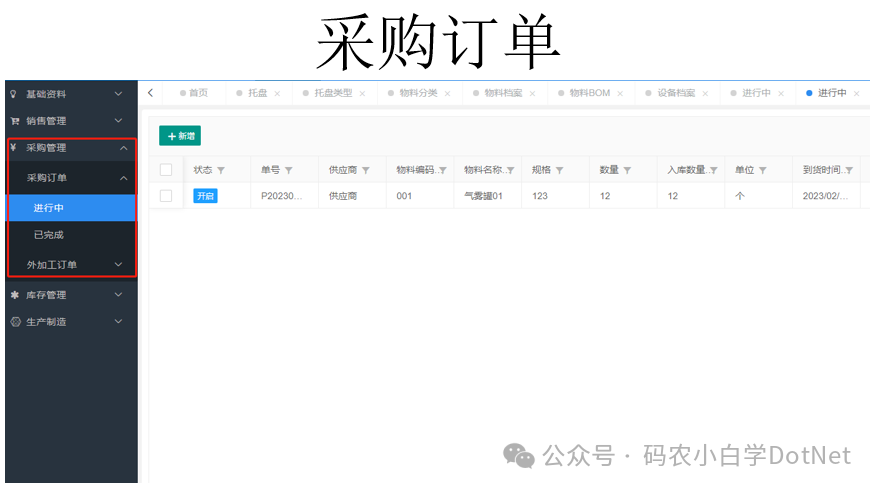Open the 库存管理 sidebar menu
This screenshot has height=490, width=877.
click(x=71, y=295)
